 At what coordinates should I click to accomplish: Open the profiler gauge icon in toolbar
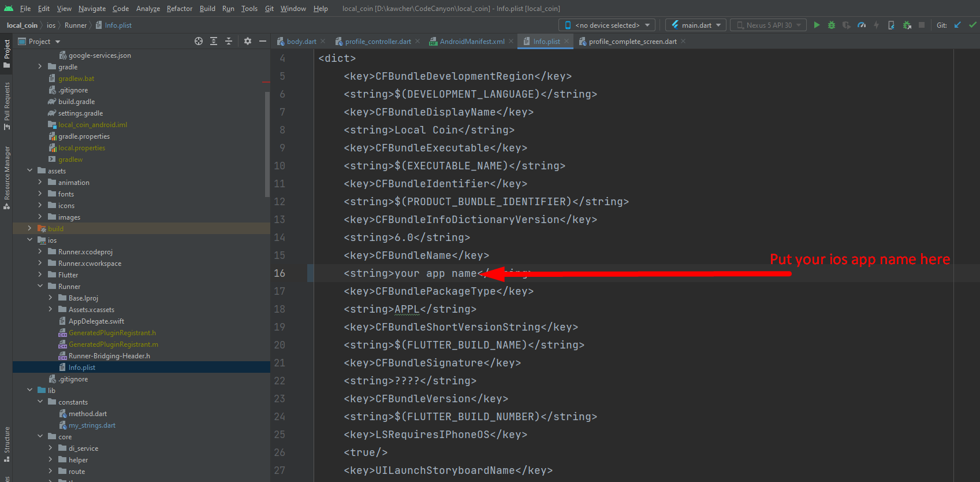(x=862, y=25)
